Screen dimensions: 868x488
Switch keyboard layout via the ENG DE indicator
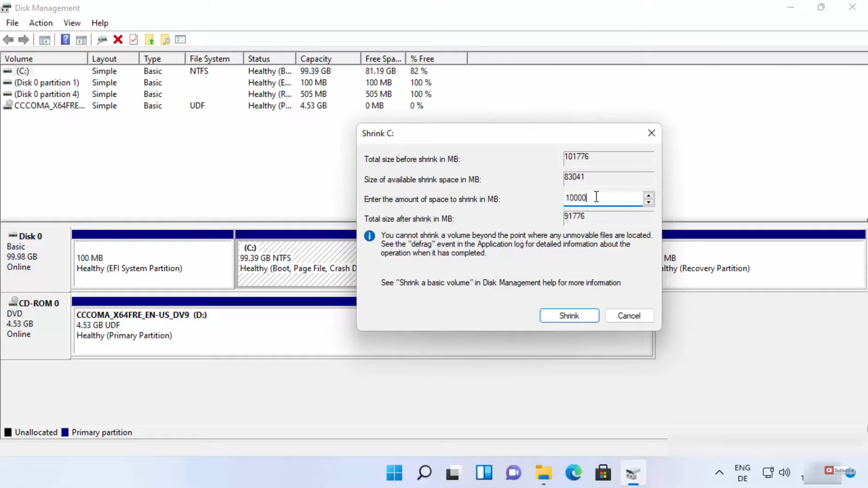pos(743,472)
